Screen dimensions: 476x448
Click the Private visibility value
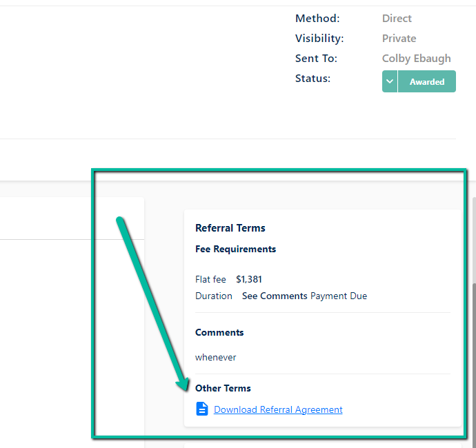coord(399,38)
